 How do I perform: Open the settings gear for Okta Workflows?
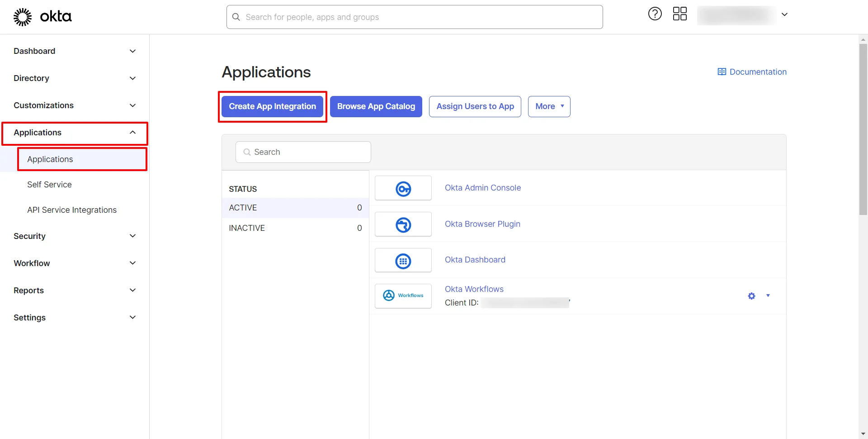[x=751, y=296]
